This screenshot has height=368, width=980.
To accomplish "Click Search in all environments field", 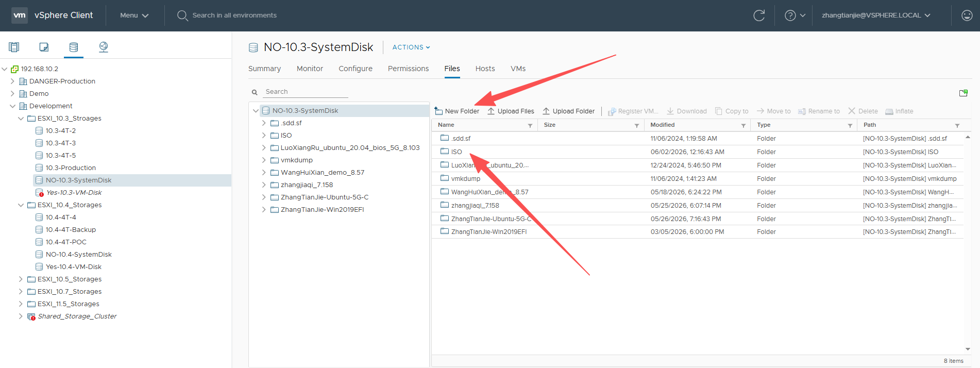I will tap(234, 15).
